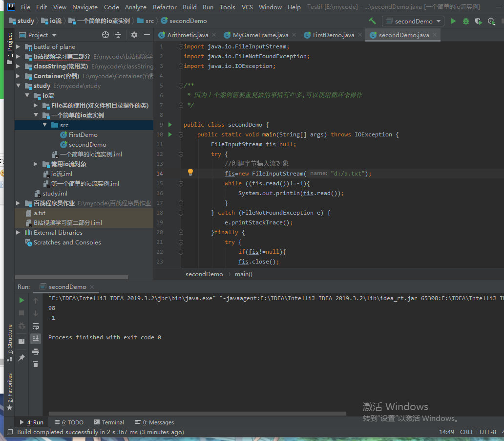Click the UTF-8 encoding in the status bar
Viewport: 504px width, 441px height.
click(x=487, y=432)
